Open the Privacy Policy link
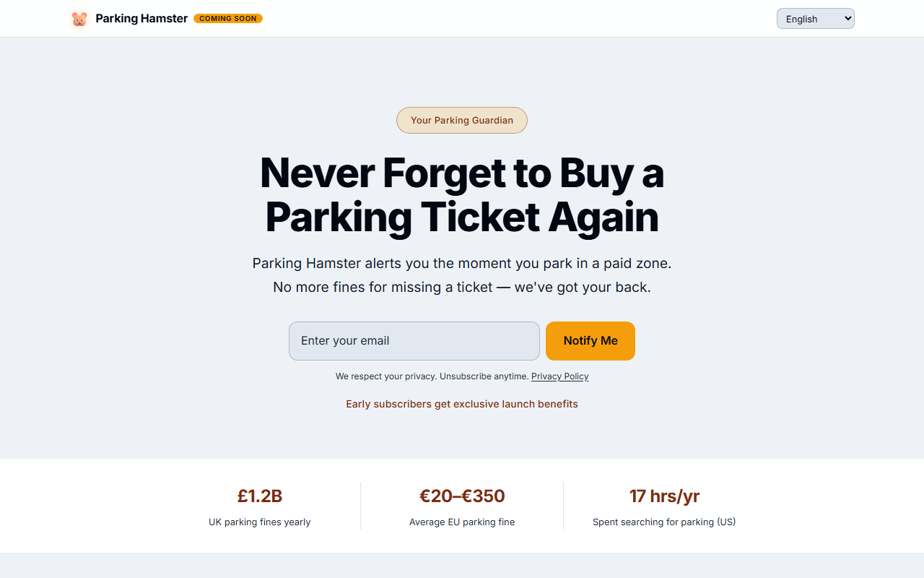 coord(559,376)
